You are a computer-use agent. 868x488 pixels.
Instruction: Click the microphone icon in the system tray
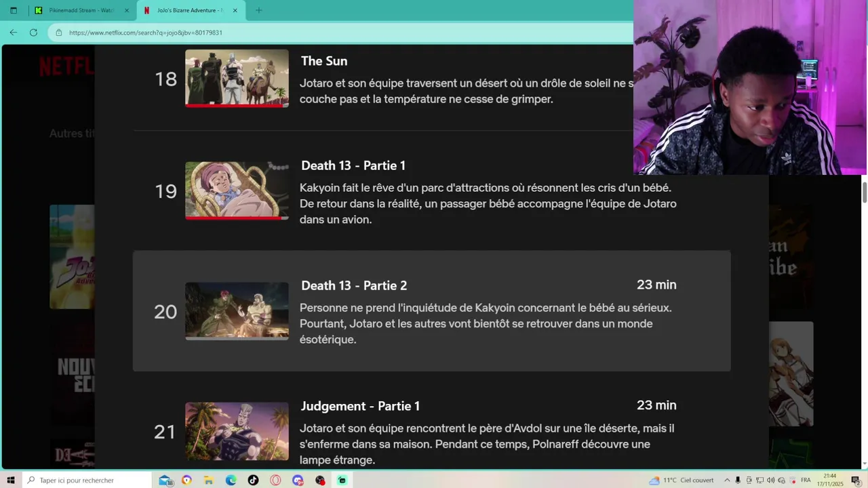point(738,480)
